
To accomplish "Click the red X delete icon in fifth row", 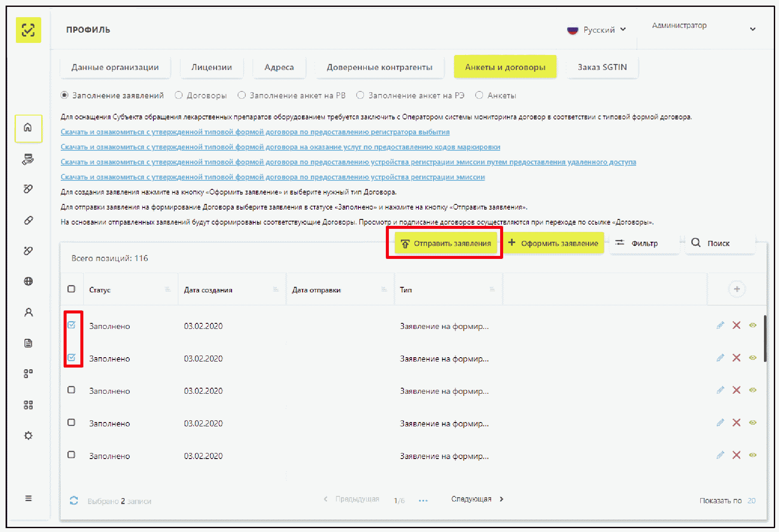I will pos(736,455).
